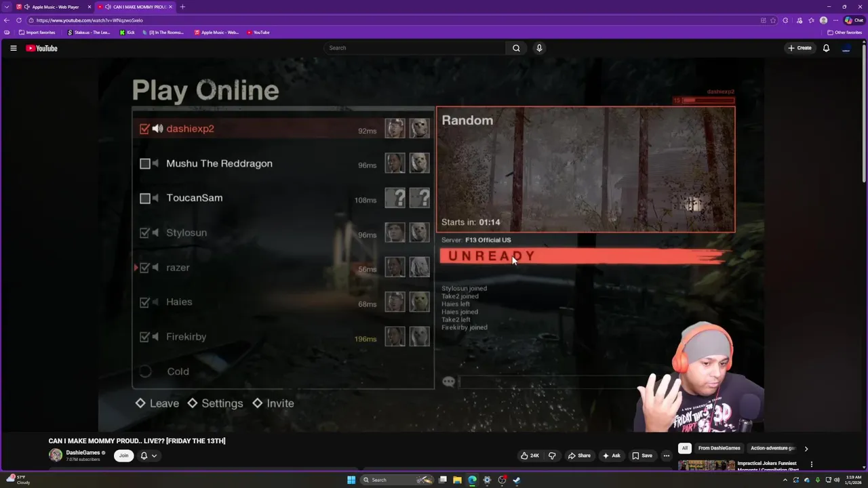Click the YouTube search input field

click(414, 48)
